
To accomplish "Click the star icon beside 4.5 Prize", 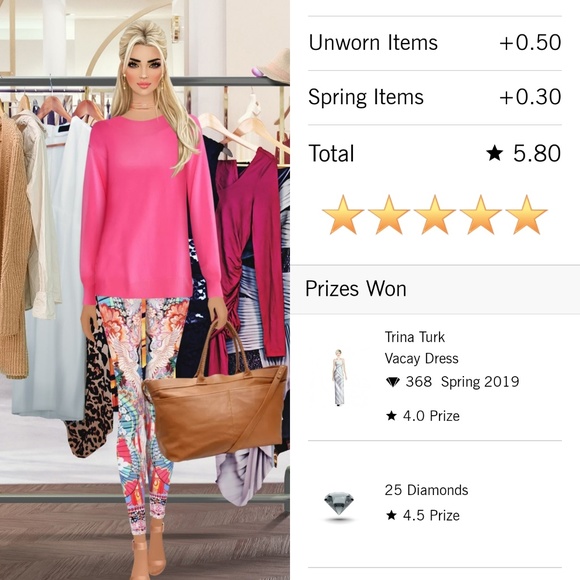I will (x=391, y=515).
